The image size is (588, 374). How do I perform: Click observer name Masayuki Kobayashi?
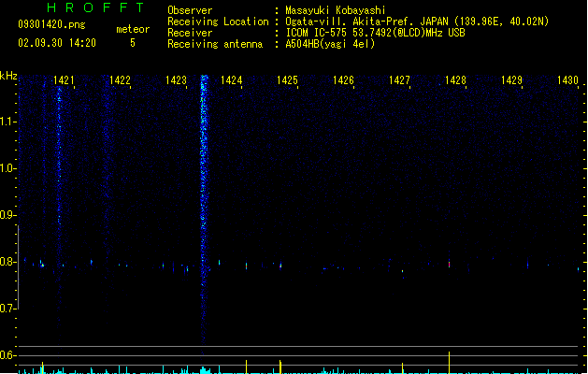[336, 10]
